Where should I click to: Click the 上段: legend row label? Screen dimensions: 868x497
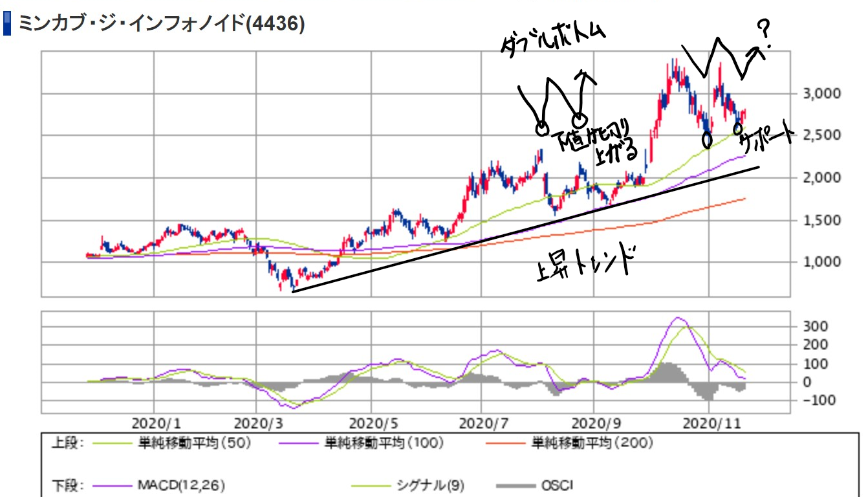(x=67, y=443)
